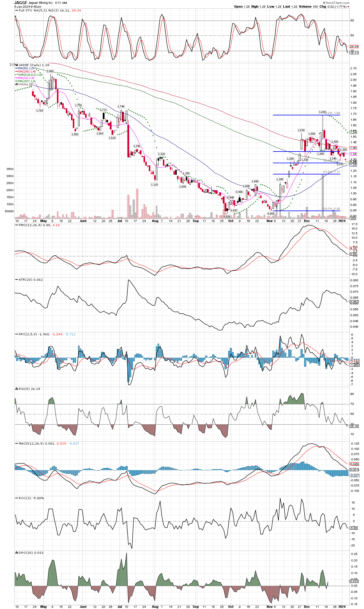Click the 0.826 yearly low annotation
Screen dimensions: 364x609
[x=227, y=216]
